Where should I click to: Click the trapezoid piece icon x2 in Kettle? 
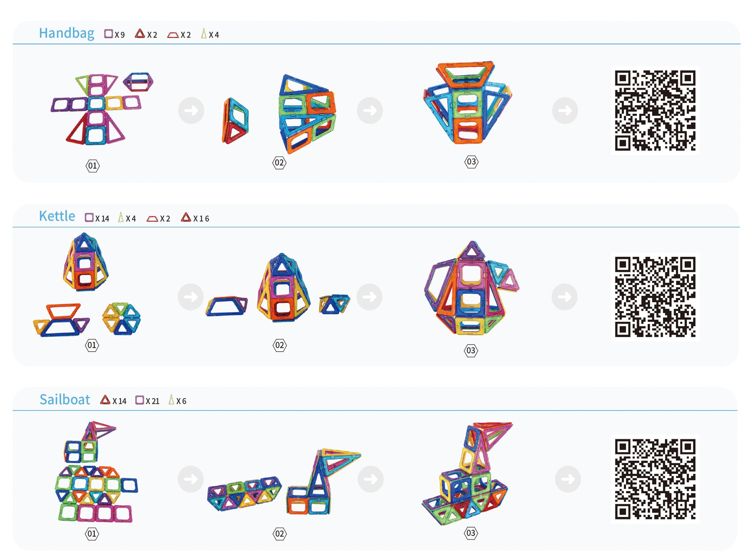coord(152,219)
